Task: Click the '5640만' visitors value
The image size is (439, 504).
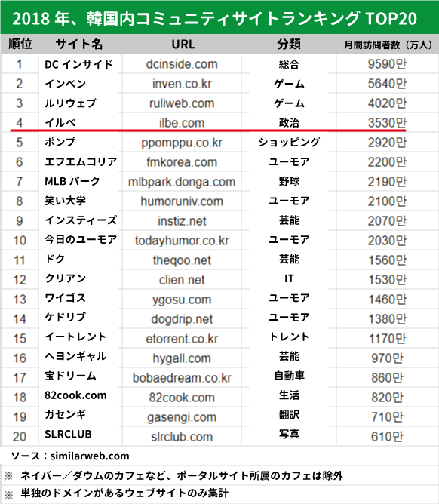Action: coord(387,84)
